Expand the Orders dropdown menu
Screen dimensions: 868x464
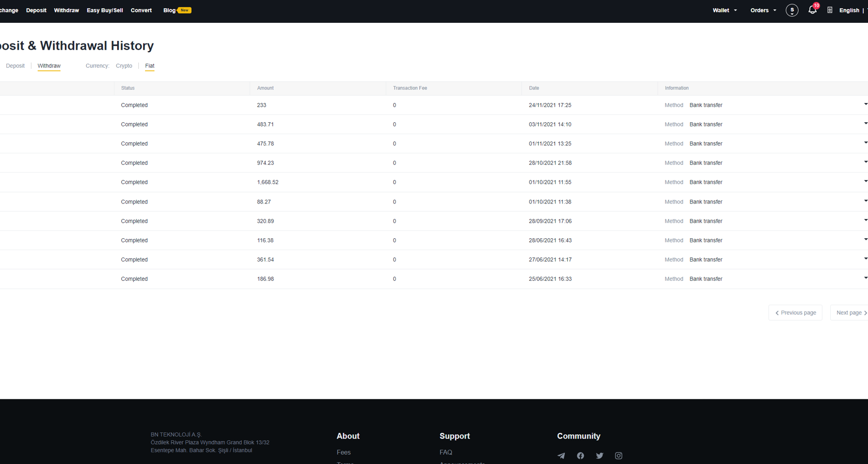click(x=763, y=10)
